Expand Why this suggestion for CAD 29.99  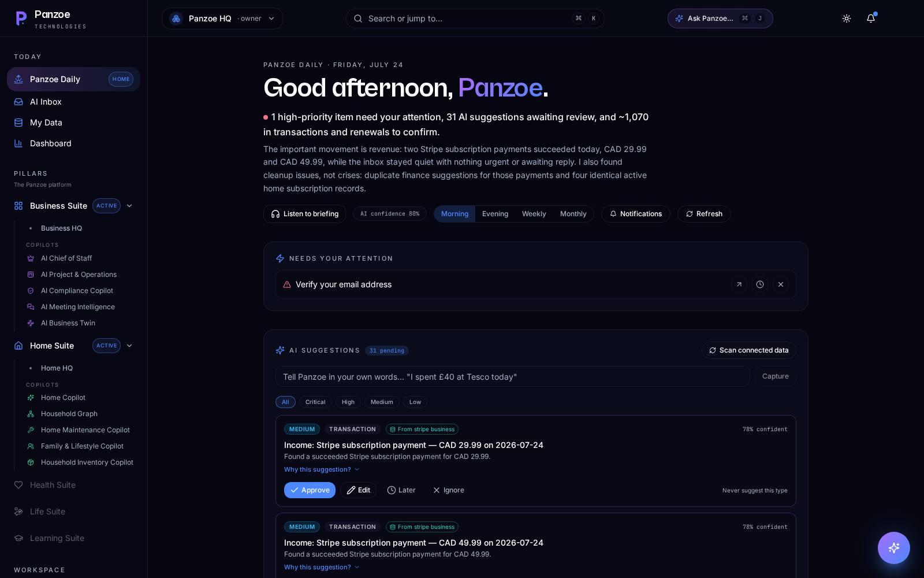[322, 469]
